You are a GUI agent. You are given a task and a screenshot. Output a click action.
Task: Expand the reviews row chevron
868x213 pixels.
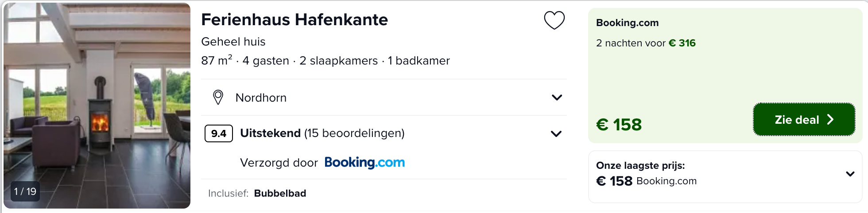(556, 133)
